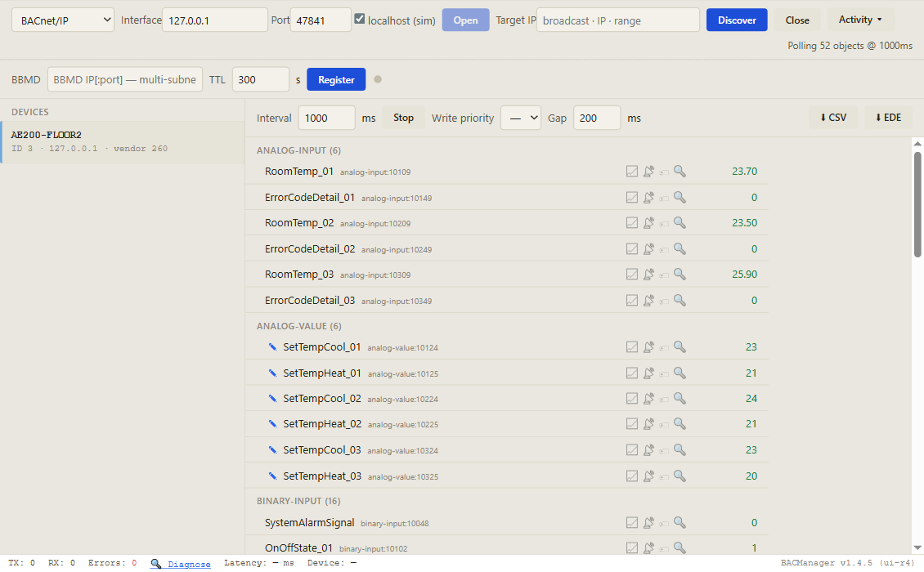This screenshot has height=572, width=924.
Task: Focus the BBMD IP address field
Action: [x=125, y=79]
